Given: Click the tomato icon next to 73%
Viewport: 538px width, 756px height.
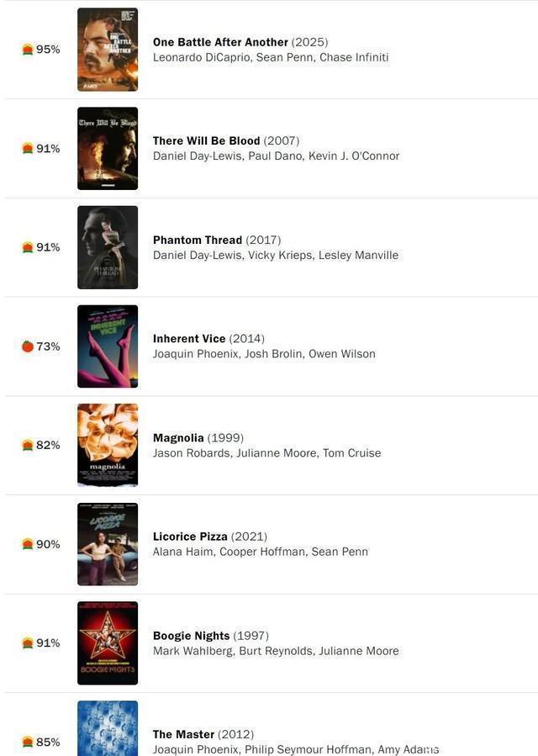Looking at the screenshot, I should click(28, 346).
